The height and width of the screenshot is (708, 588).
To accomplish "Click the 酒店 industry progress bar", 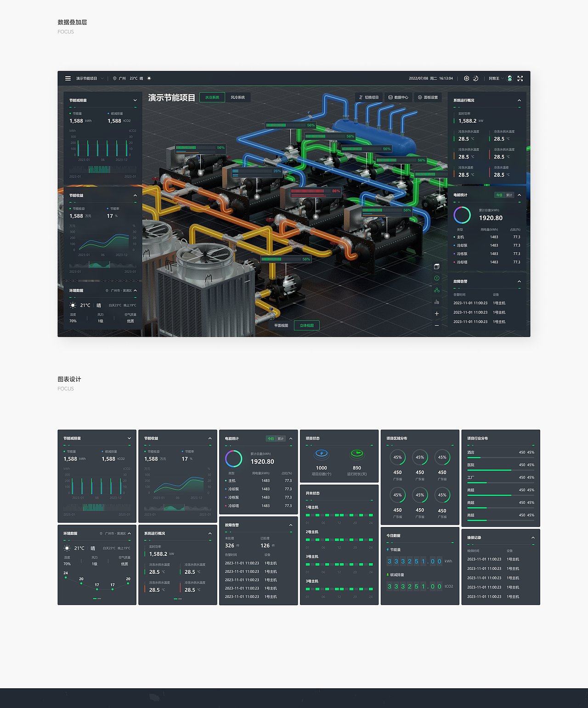I will 501,458.
